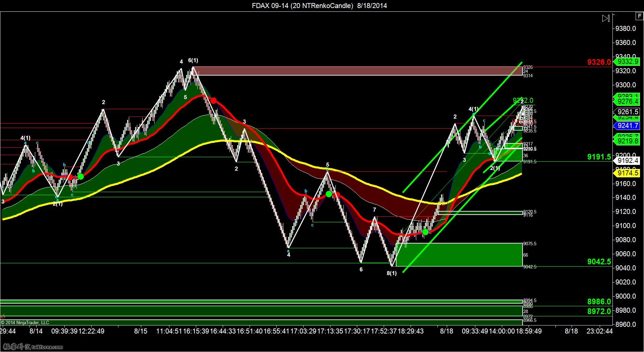Click the green 9272.0 target label
The image size is (644, 352).
523,100
